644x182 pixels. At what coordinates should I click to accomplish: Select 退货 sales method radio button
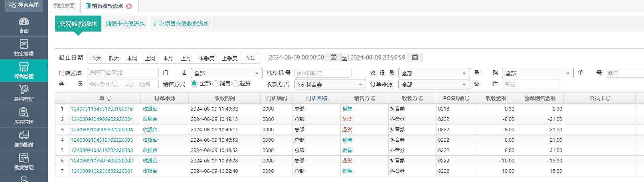click(x=235, y=83)
